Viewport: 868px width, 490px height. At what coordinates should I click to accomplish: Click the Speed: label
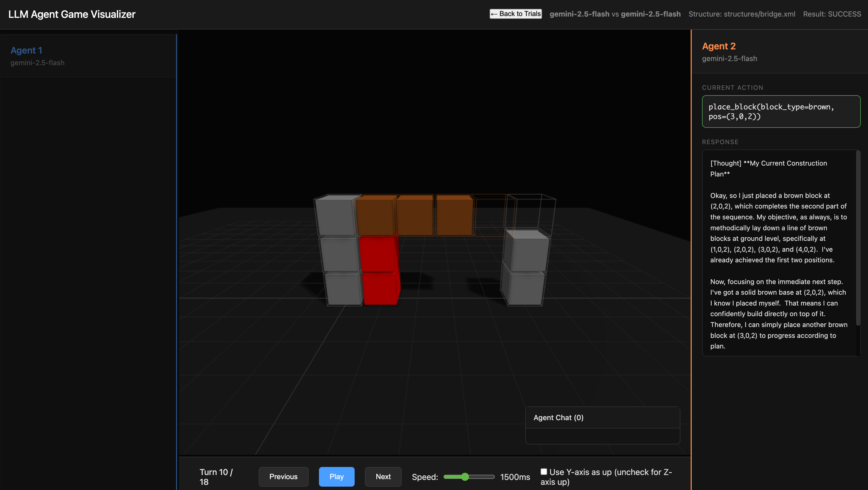point(425,477)
